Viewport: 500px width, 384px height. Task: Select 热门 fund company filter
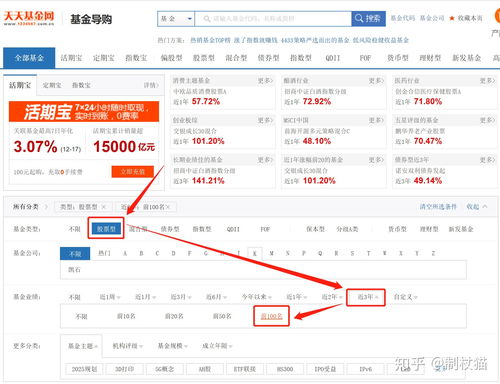pyautogui.click(x=104, y=253)
